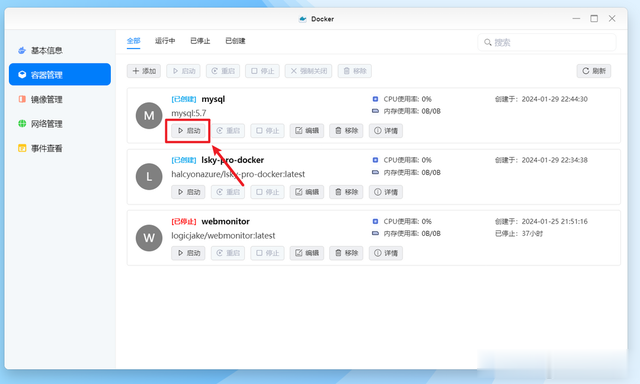
Task: Click the lsky-pro-docker 内存使用率 icon
Action: (x=375, y=172)
